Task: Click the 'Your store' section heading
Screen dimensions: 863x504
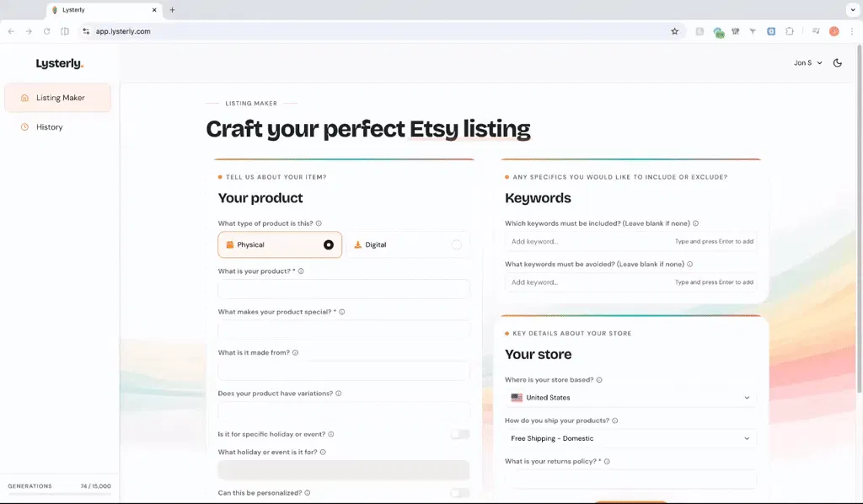Action: coord(538,354)
